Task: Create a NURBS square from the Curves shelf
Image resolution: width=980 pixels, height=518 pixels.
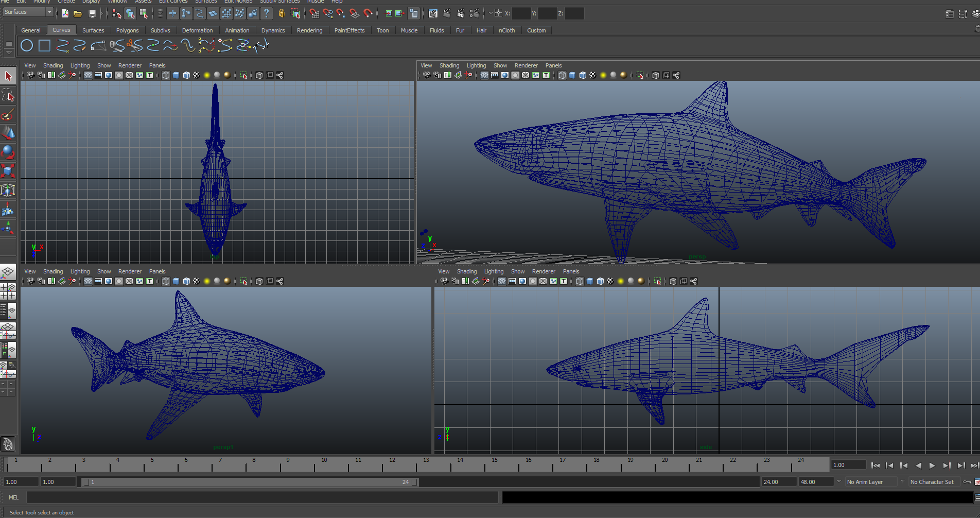Action: point(43,46)
